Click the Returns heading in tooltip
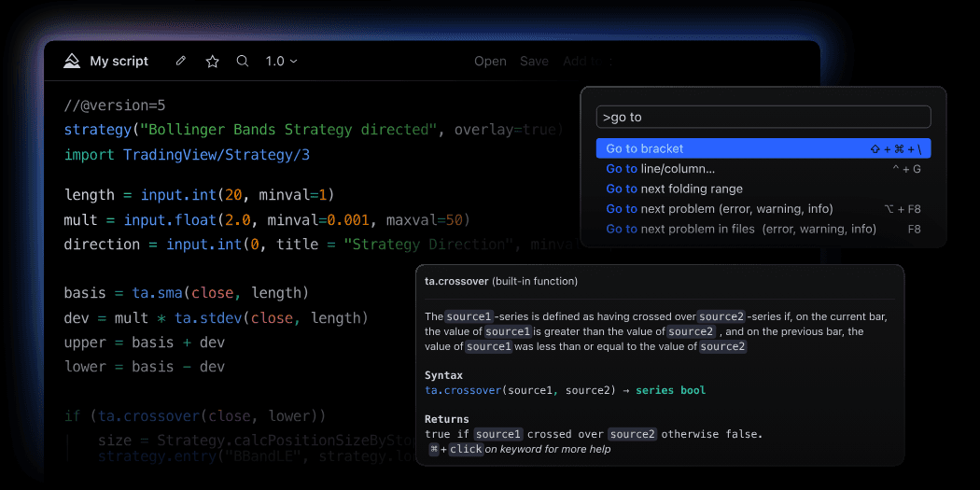The image size is (980, 490). click(x=447, y=419)
